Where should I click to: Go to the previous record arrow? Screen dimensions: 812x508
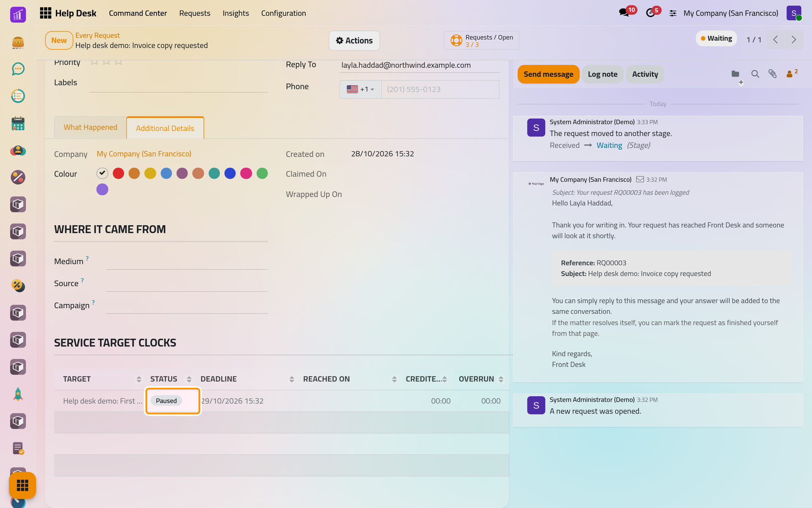776,40
